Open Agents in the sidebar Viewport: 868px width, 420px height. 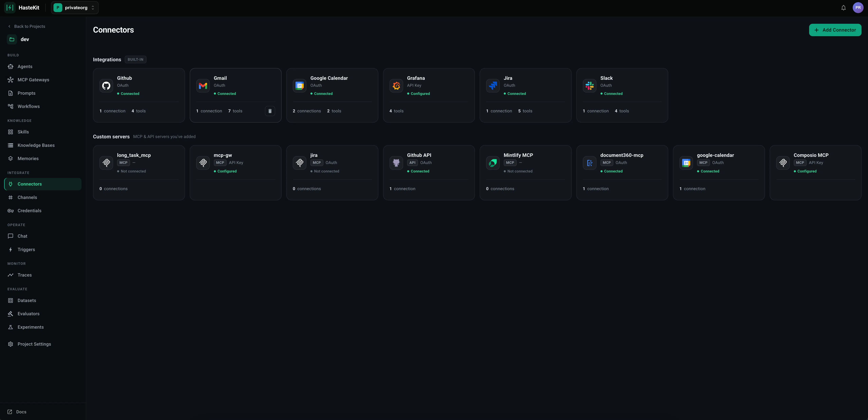click(x=43, y=66)
